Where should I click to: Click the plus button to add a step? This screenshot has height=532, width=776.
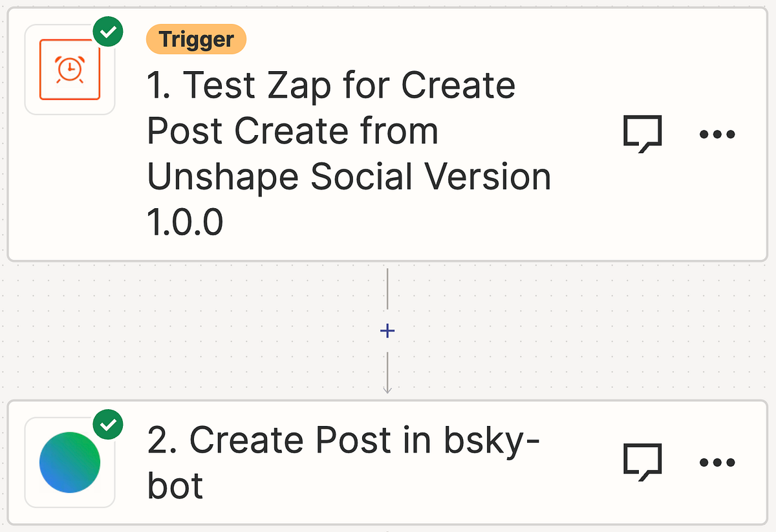[x=387, y=330]
